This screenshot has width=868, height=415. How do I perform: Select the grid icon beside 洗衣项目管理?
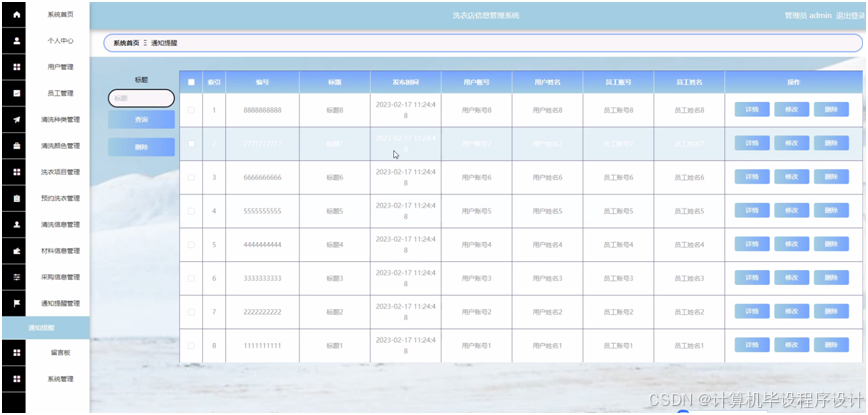[17, 172]
